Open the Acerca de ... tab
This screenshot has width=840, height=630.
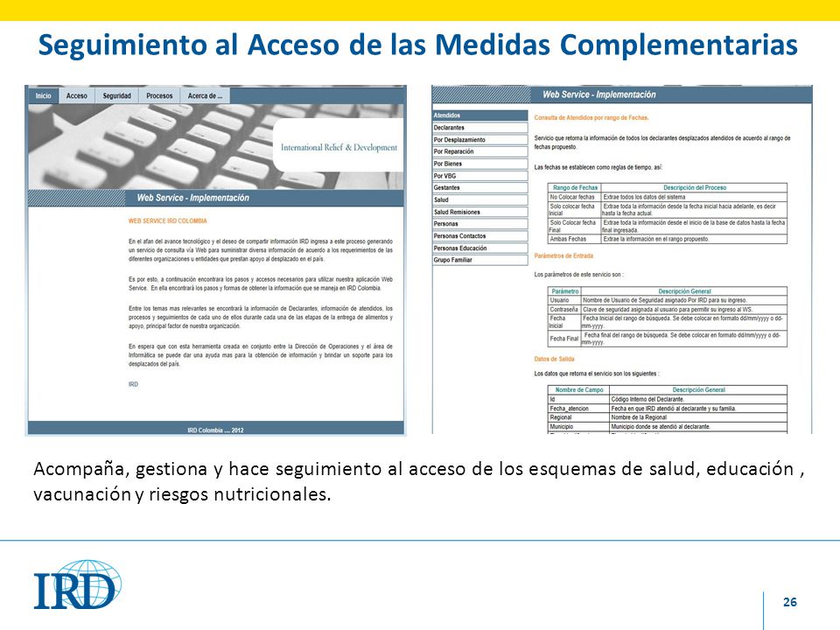click(x=205, y=96)
